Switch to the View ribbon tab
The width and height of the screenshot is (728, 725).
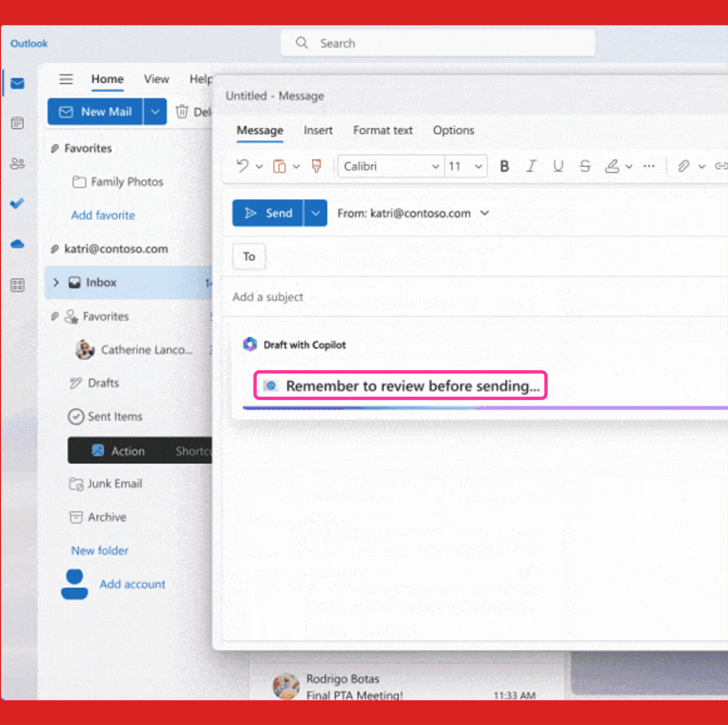[156, 79]
